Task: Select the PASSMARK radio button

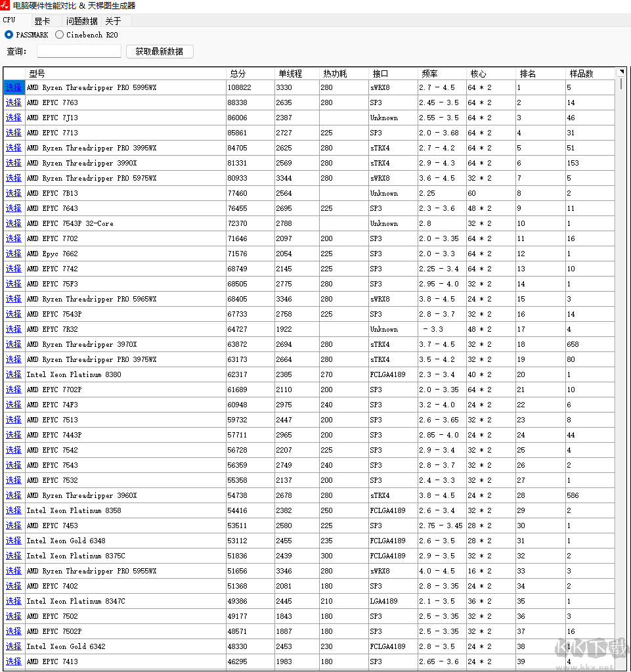Action: coord(9,35)
